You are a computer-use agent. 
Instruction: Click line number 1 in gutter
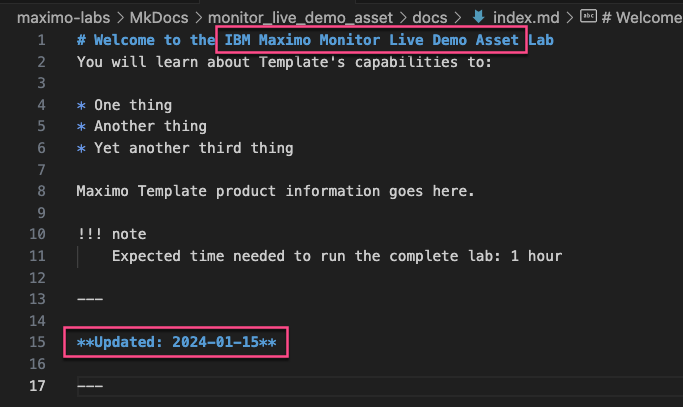coord(41,40)
